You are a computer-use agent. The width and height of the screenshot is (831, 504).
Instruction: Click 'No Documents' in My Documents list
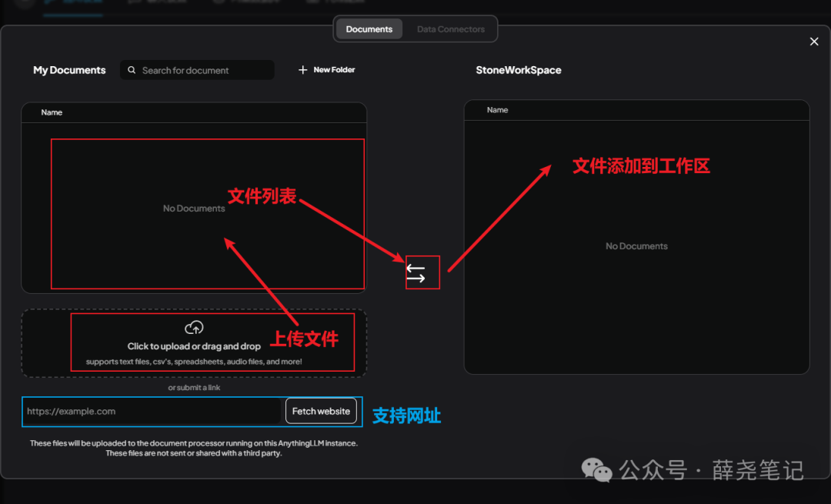(194, 209)
